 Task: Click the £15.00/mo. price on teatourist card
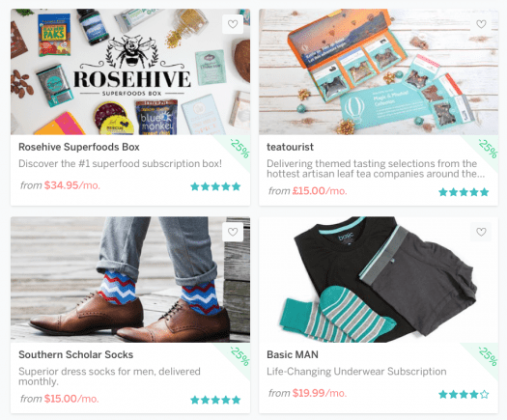320,191
